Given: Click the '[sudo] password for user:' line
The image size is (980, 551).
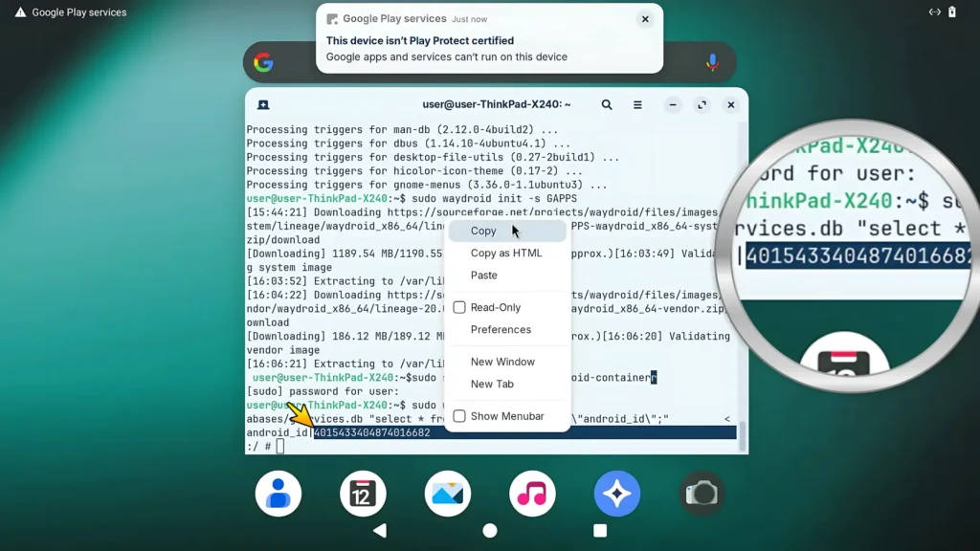Looking at the screenshot, I should coord(323,391).
